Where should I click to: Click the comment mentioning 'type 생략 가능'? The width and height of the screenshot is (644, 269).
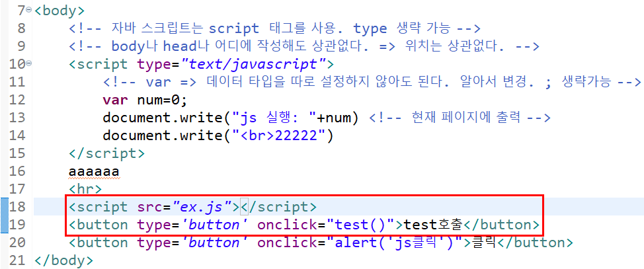coord(274,28)
